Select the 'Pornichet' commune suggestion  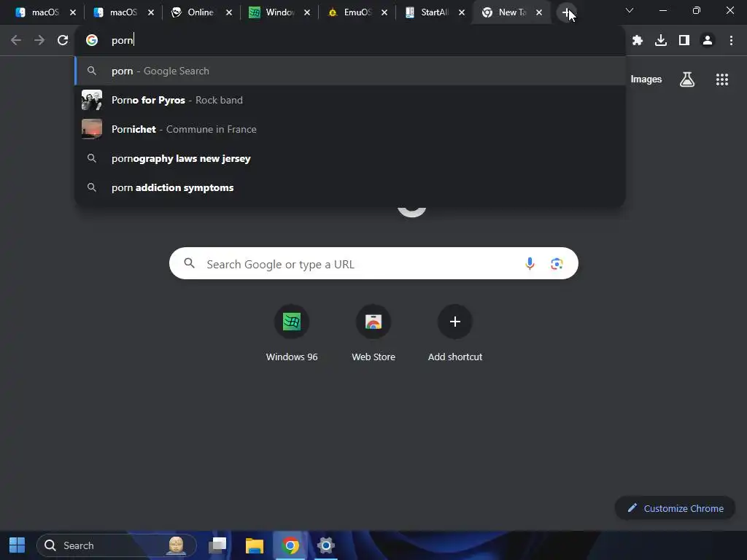click(x=350, y=129)
